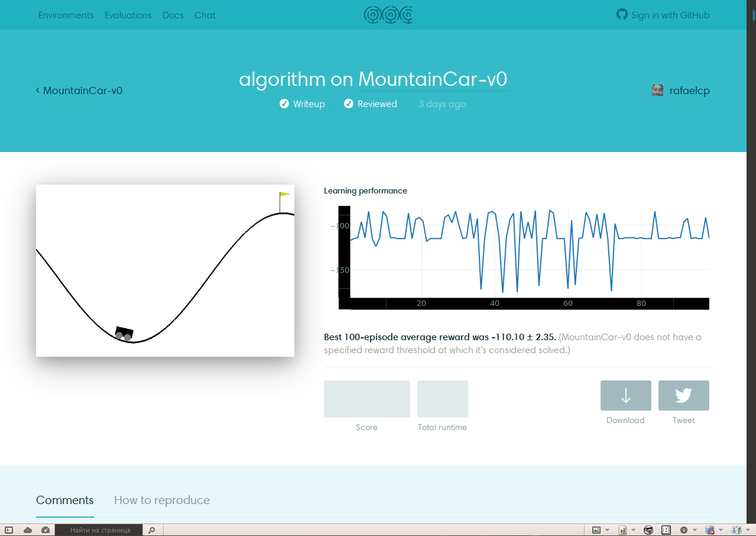The image size is (756, 536).
Task: Click the Total runtime box
Action: [x=443, y=399]
